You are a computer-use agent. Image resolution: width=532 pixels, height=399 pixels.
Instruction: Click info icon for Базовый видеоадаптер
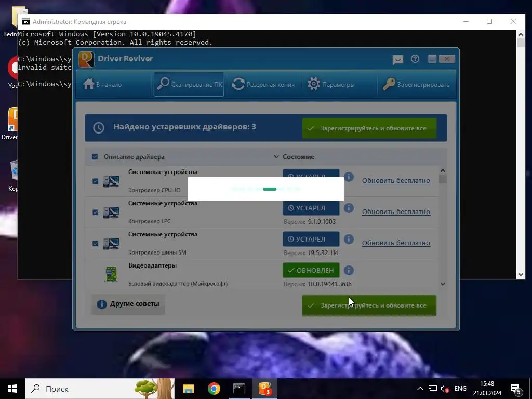[349, 270]
